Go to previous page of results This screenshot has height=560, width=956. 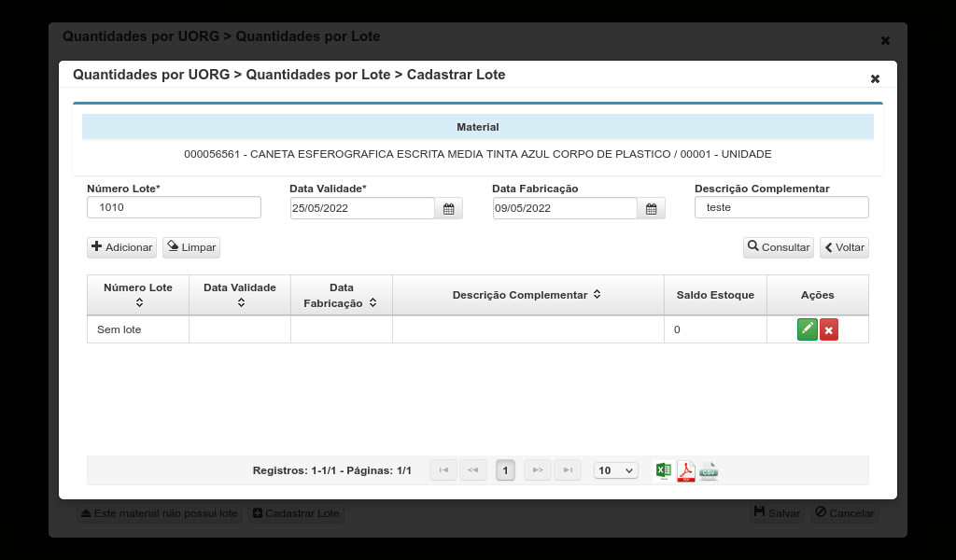pos(473,469)
